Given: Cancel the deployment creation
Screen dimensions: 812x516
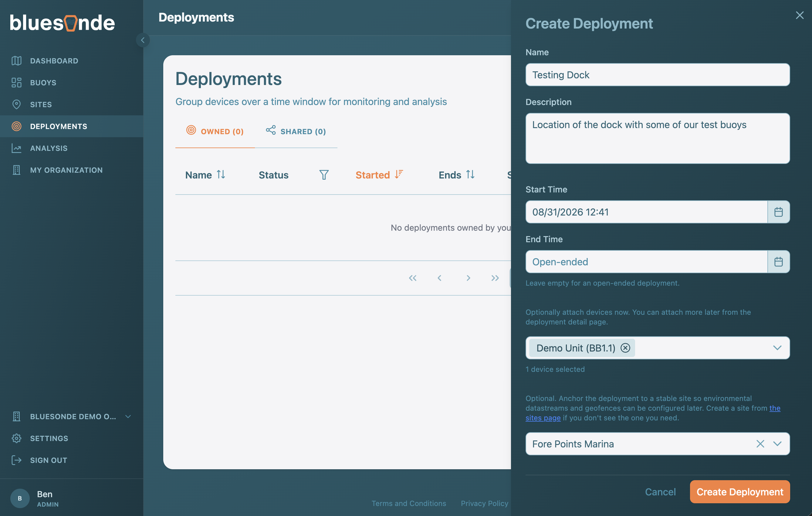Looking at the screenshot, I should (x=660, y=492).
